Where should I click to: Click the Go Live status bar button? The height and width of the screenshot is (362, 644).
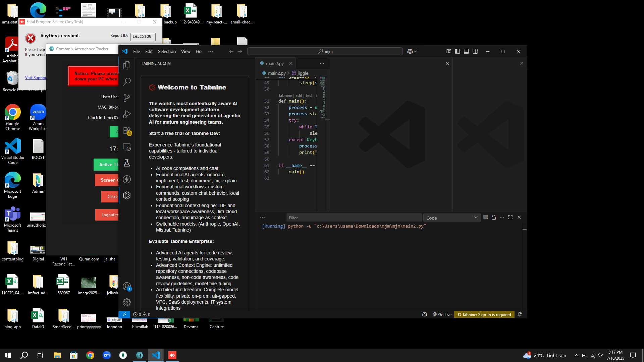tap(442, 314)
